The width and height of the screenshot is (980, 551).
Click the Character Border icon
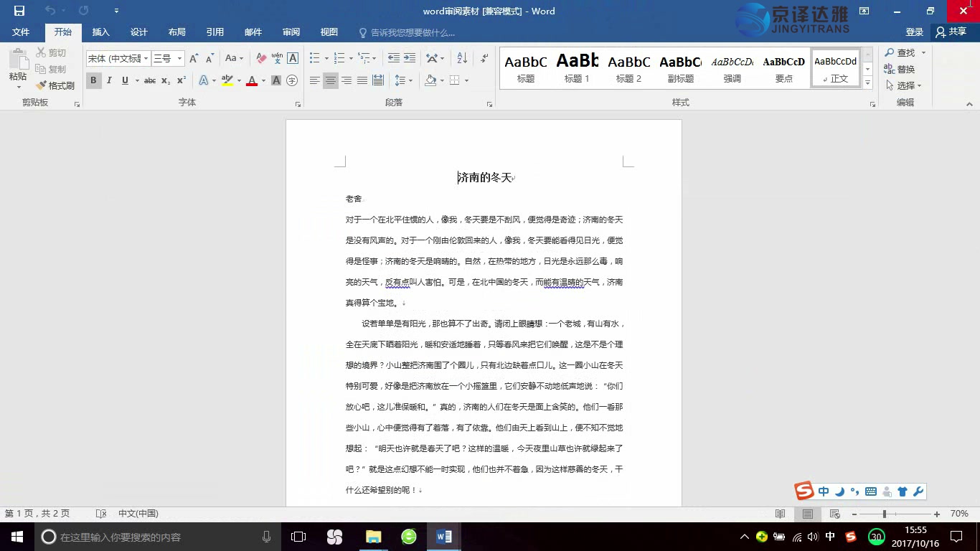(292, 59)
